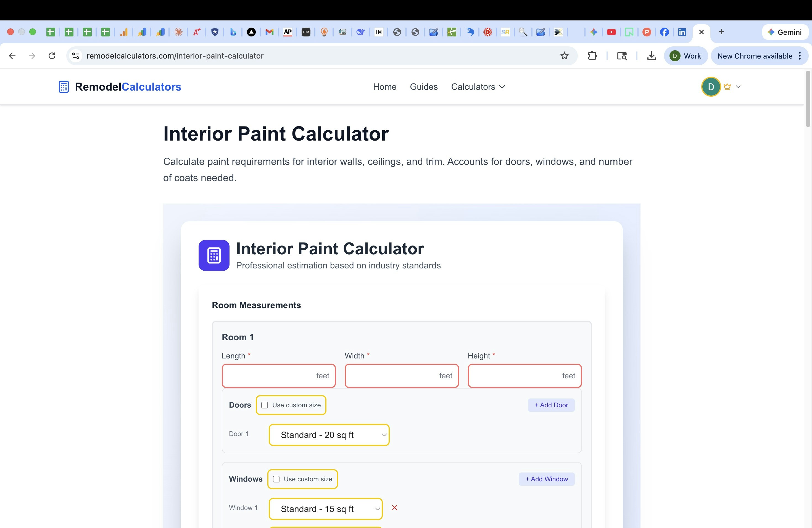Image resolution: width=812 pixels, height=528 pixels.
Task: Click the AP News pinned tab icon
Action: tap(288, 32)
